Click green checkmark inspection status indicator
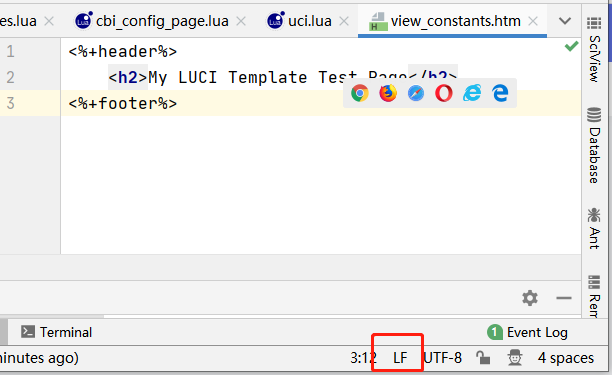 [x=571, y=47]
